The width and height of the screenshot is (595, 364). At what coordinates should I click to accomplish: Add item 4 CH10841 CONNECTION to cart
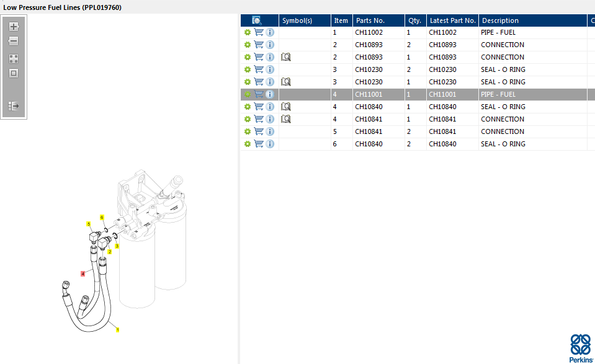pos(259,119)
